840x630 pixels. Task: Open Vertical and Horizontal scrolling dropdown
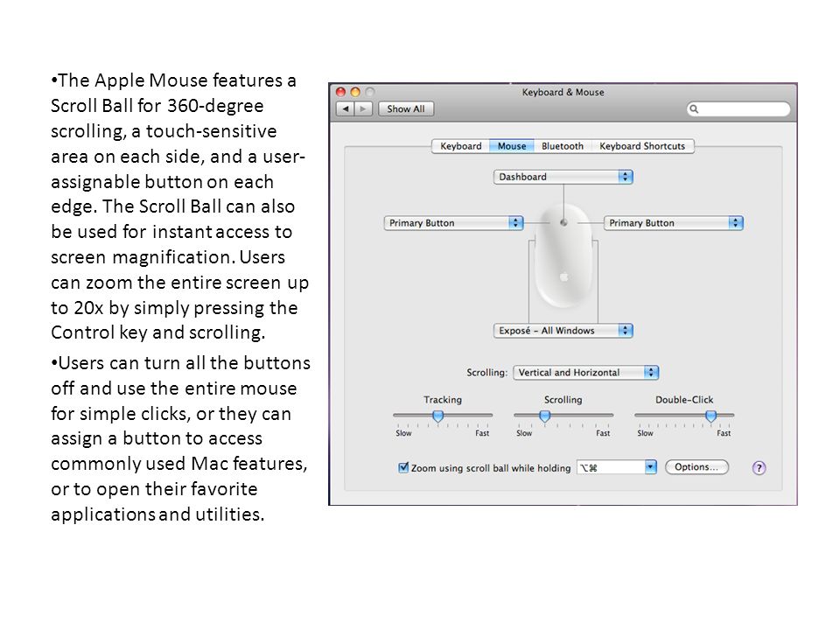(x=585, y=373)
